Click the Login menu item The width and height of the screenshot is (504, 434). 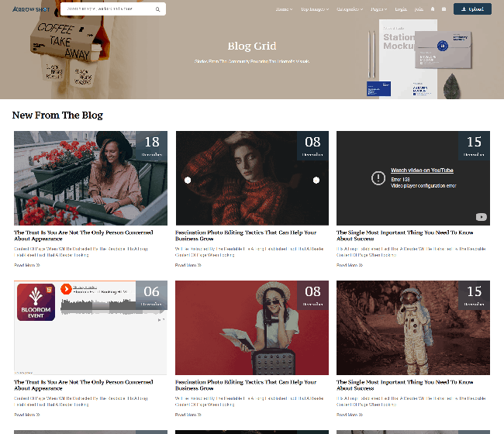click(x=400, y=10)
